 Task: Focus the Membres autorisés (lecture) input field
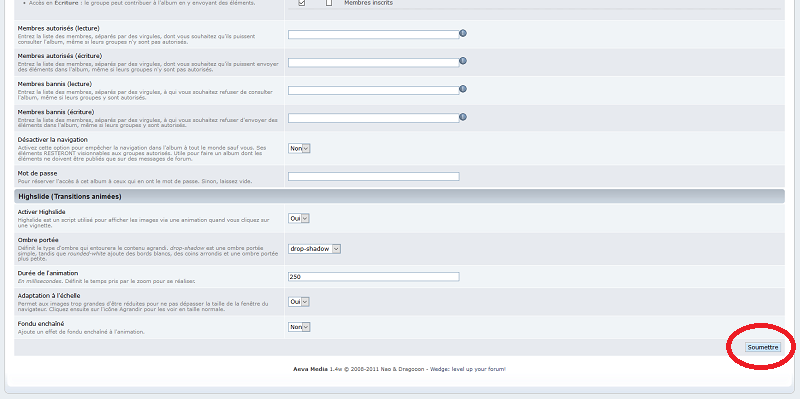(373, 35)
